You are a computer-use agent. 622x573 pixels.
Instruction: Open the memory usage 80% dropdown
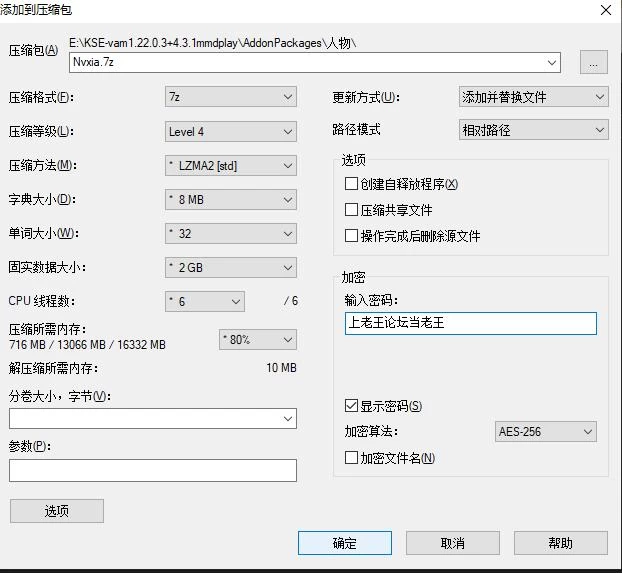(257, 340)
